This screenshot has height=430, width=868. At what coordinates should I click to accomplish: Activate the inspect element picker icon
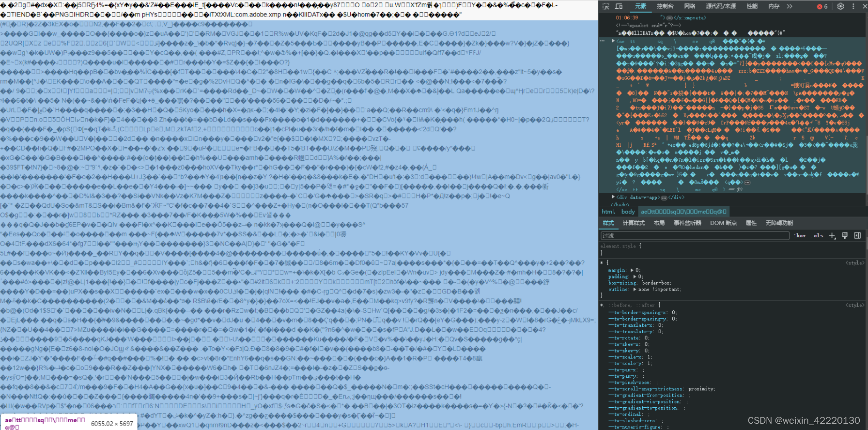coord(606,6)
